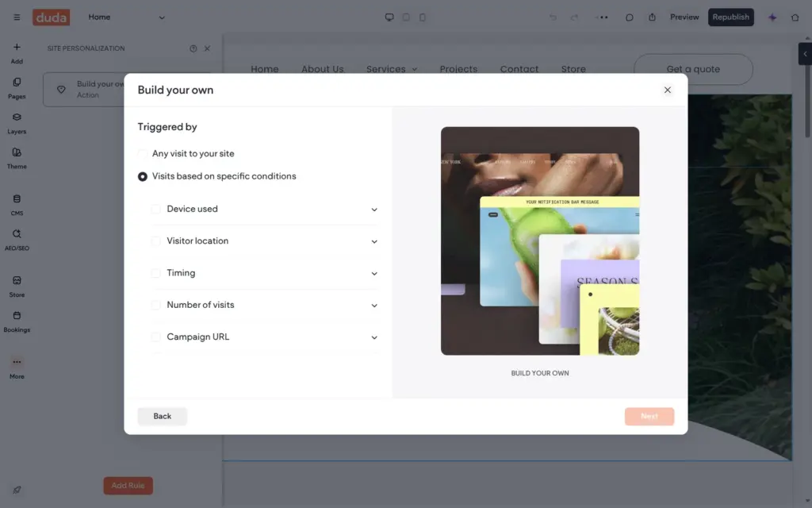Screen dimensions: 812x508
Task: Open the comments bubble icon
Action: click(629, 17)
